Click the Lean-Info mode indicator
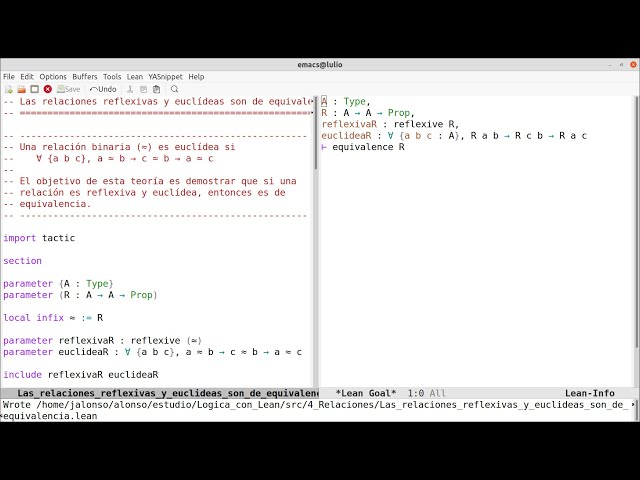 coord(590,393)
